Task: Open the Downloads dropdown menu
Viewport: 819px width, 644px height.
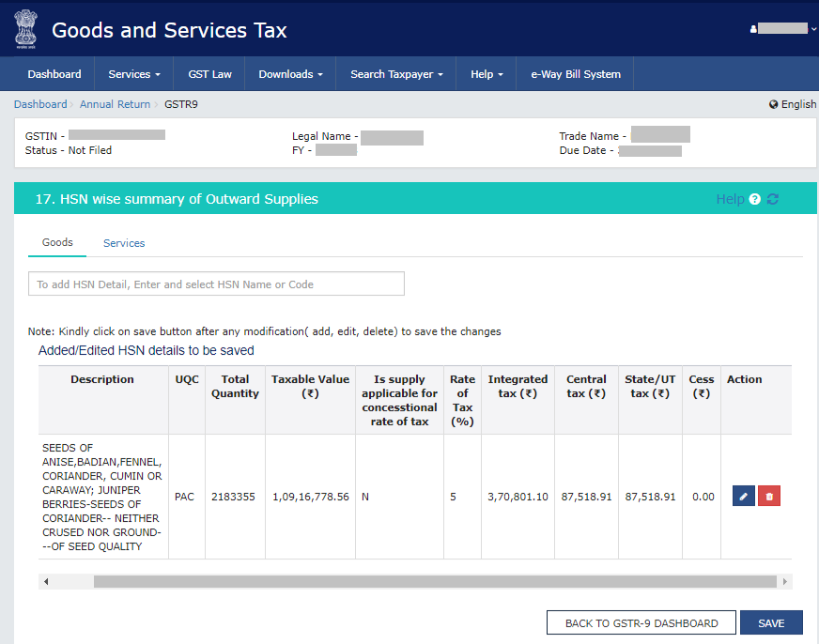Action: [290, 74]
